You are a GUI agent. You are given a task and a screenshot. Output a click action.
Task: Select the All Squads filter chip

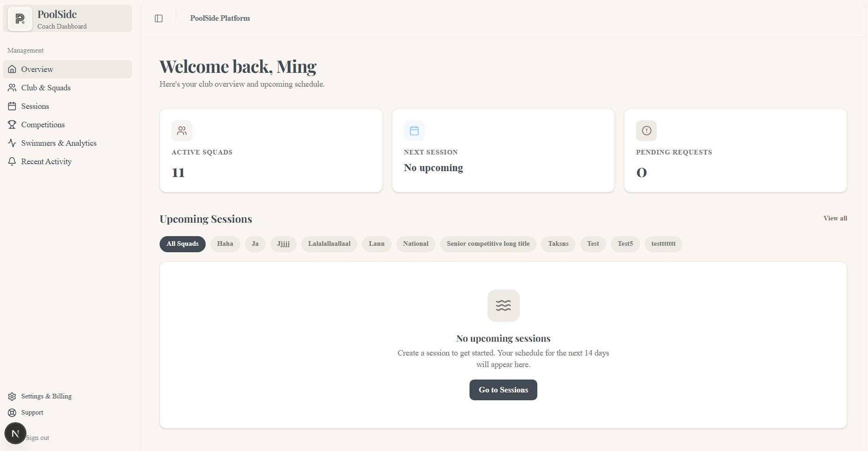tap(183, 244)
